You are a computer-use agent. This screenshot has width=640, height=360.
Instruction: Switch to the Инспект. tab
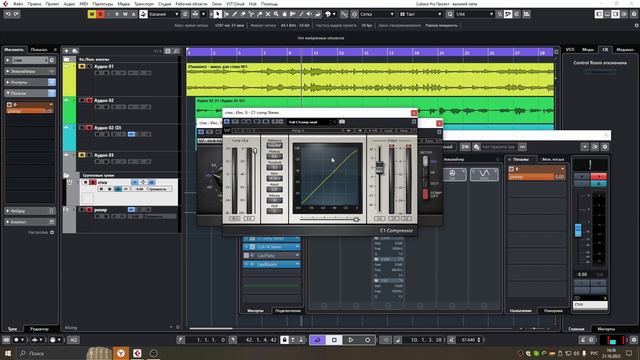(14, 49)
